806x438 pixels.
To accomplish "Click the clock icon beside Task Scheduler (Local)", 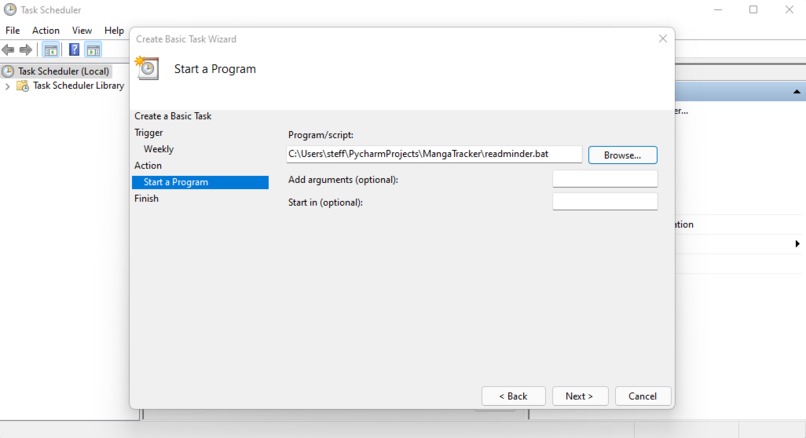I will 9,71.
